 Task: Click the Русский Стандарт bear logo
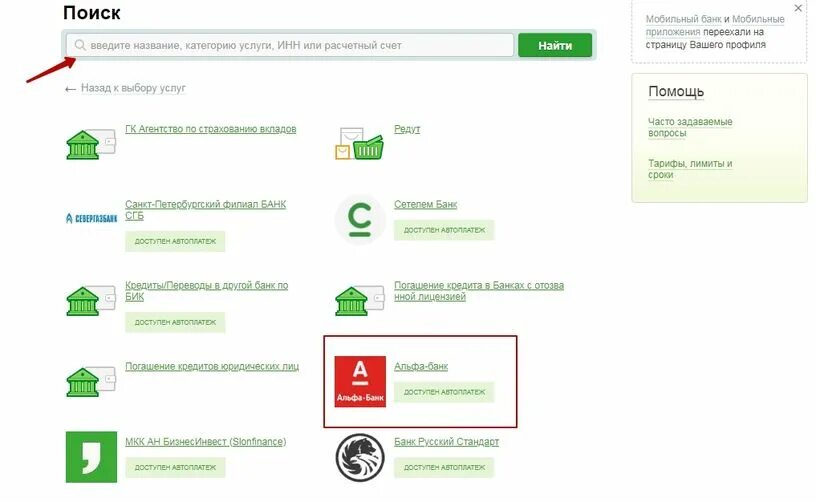pos(360,457)
